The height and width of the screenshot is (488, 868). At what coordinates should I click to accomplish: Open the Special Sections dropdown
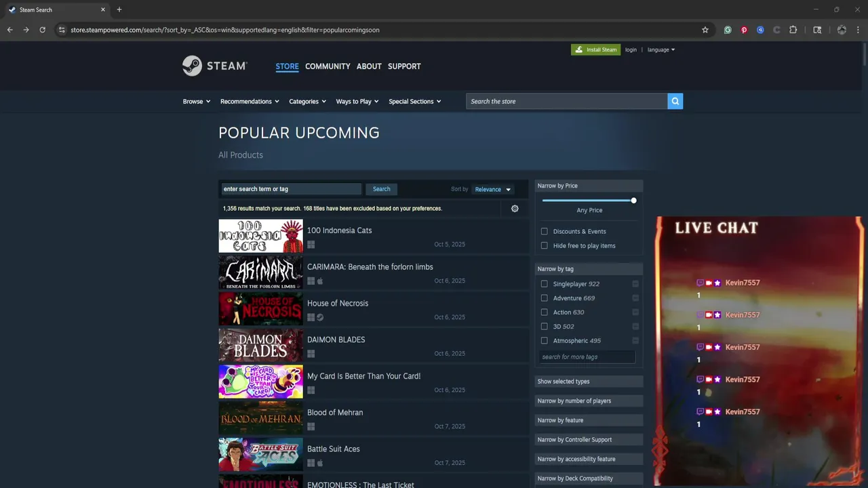pyautogui.click(x=415, y=102)
